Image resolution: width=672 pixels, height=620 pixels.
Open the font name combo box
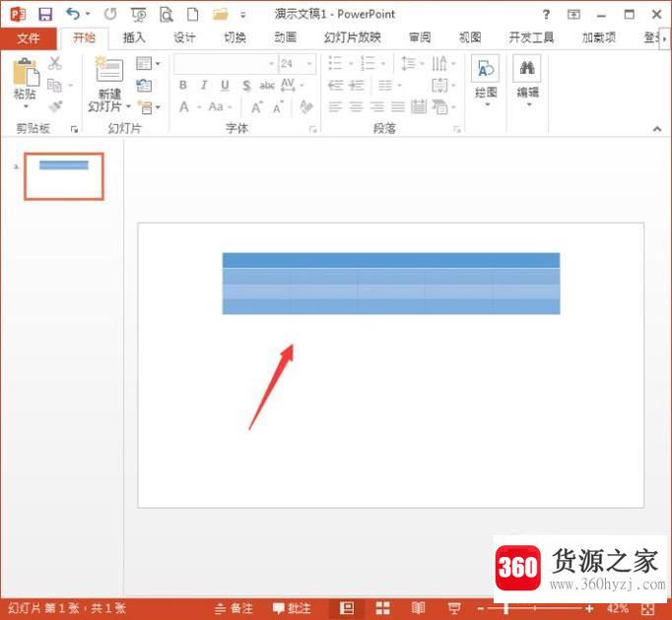coord(225,64)
